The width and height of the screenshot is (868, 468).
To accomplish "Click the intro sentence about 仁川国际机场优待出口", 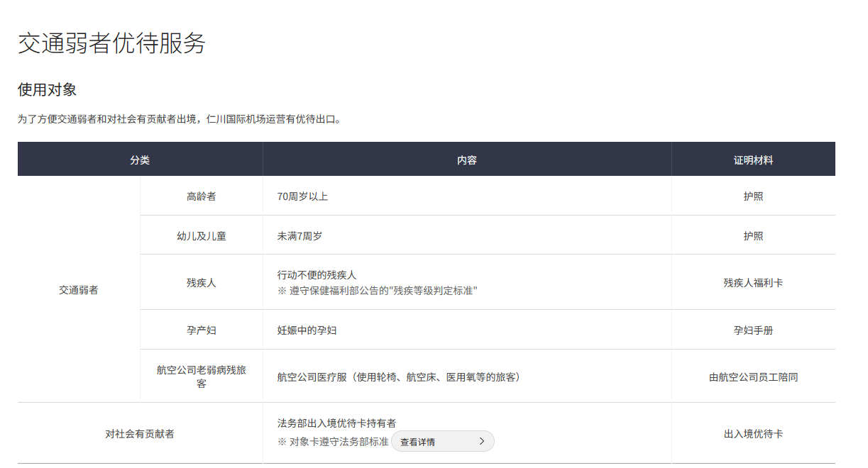I will click(x=180, y=119).
